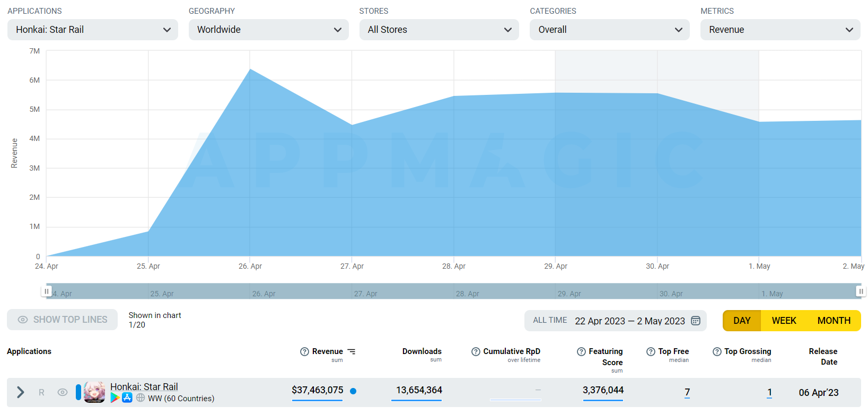The width and height of the screenshot is (868, 415).
Task: Click the downloads value 13,654,364
Action: click(x=419, y=390)
